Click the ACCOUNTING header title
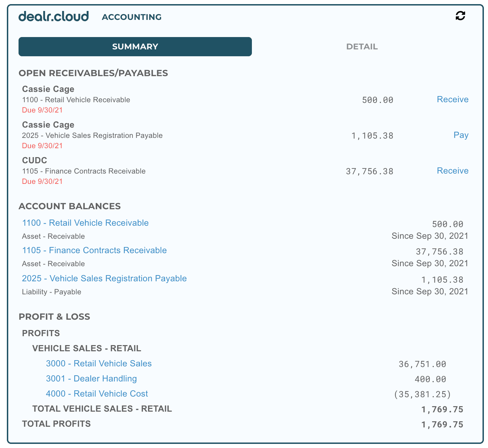Screen dimensions: 488x448 pyautogui.click(x=132, y=17)
